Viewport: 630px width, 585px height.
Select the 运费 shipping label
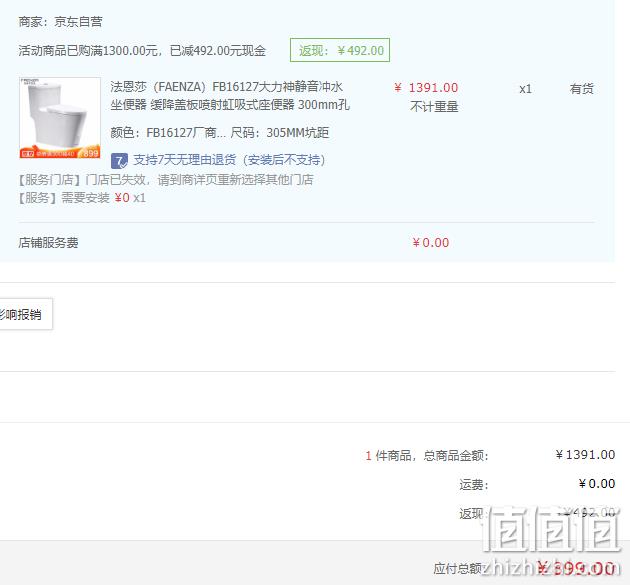[474, 485]
